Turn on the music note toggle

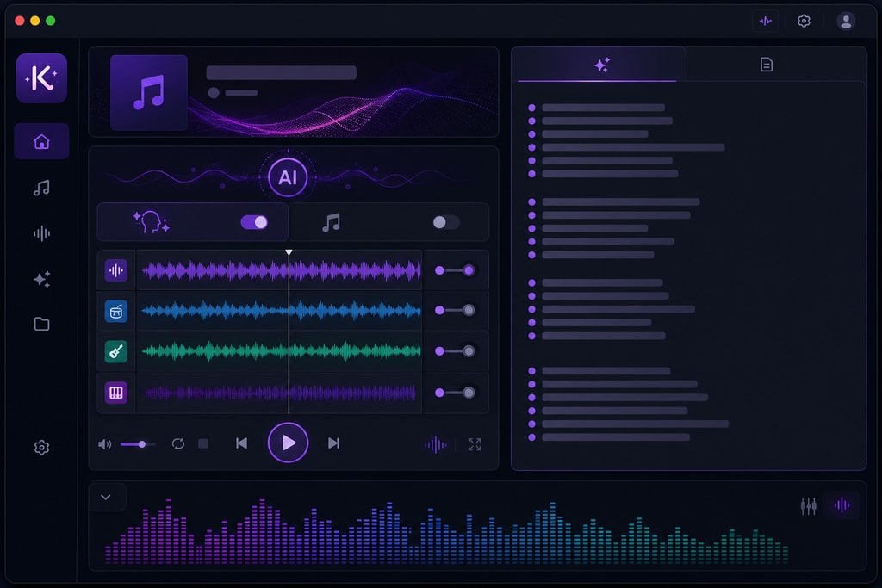445,222
